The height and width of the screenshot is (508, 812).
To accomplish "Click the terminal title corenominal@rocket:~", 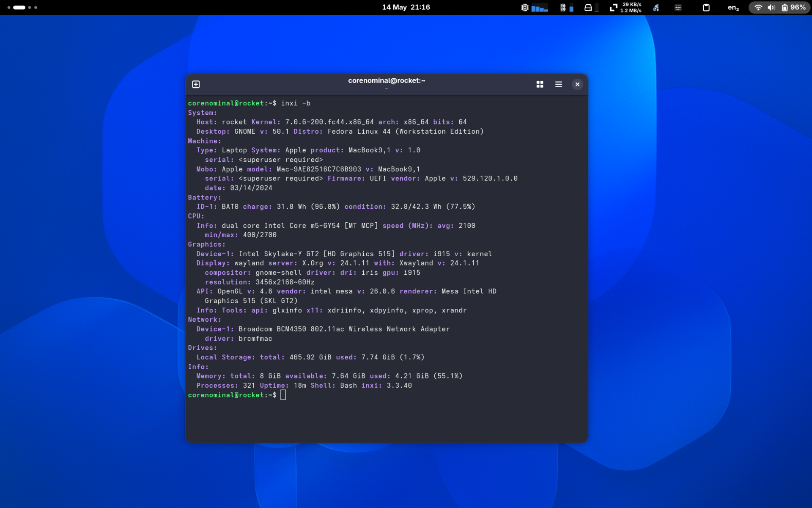I will coord(387,80).
